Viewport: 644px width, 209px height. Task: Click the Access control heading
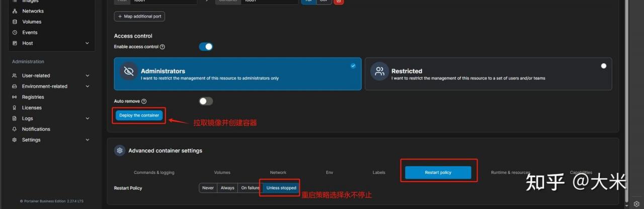point(133,36)
